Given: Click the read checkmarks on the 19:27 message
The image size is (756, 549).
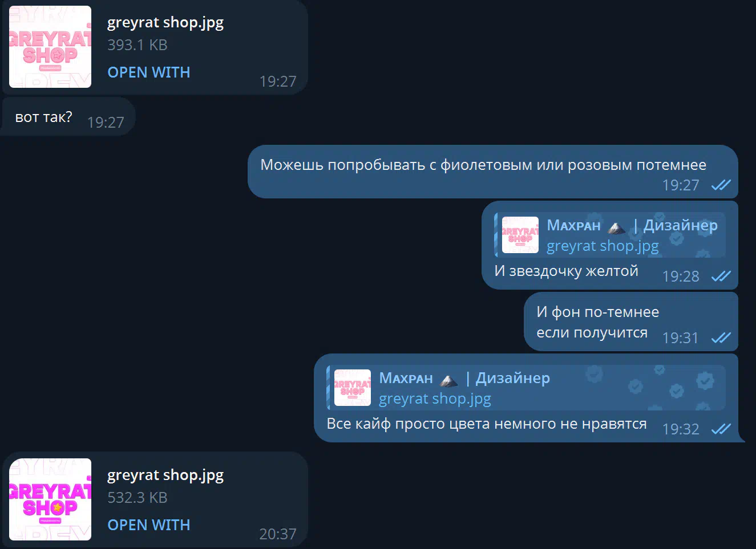Looking at the screenshot, I should (721, 185).
